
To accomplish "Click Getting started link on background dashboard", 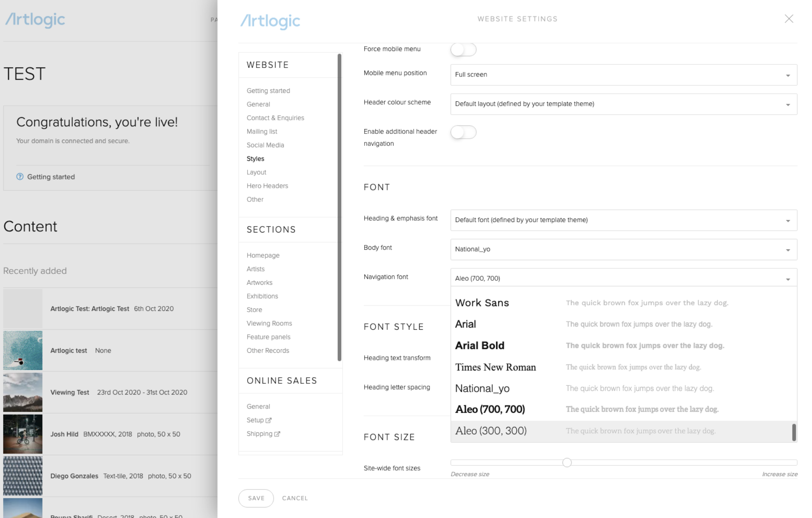I will (51, 177).
